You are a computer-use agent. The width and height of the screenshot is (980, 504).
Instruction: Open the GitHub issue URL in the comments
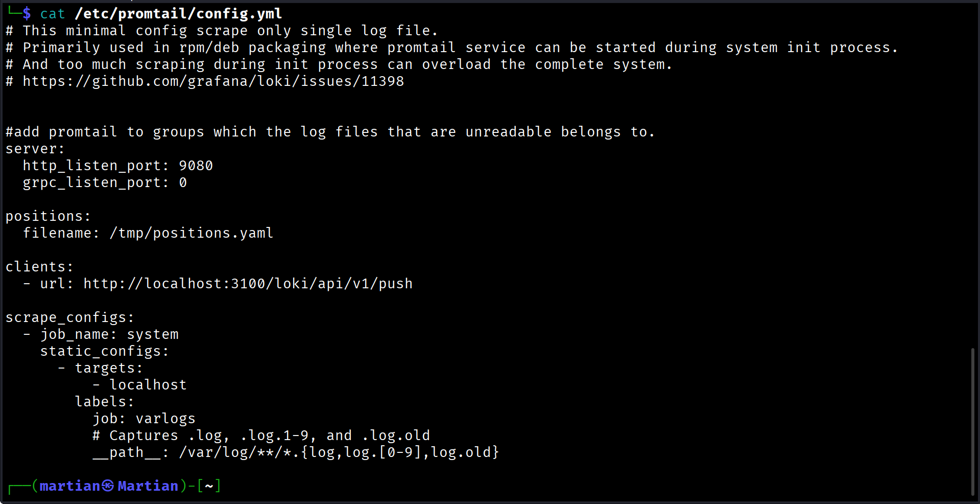click(213, 81)
